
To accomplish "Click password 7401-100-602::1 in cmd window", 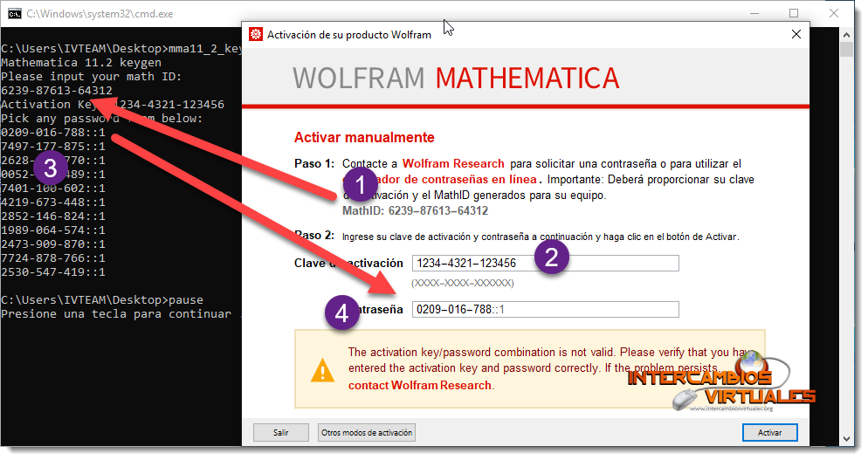I will coord(53,189).
